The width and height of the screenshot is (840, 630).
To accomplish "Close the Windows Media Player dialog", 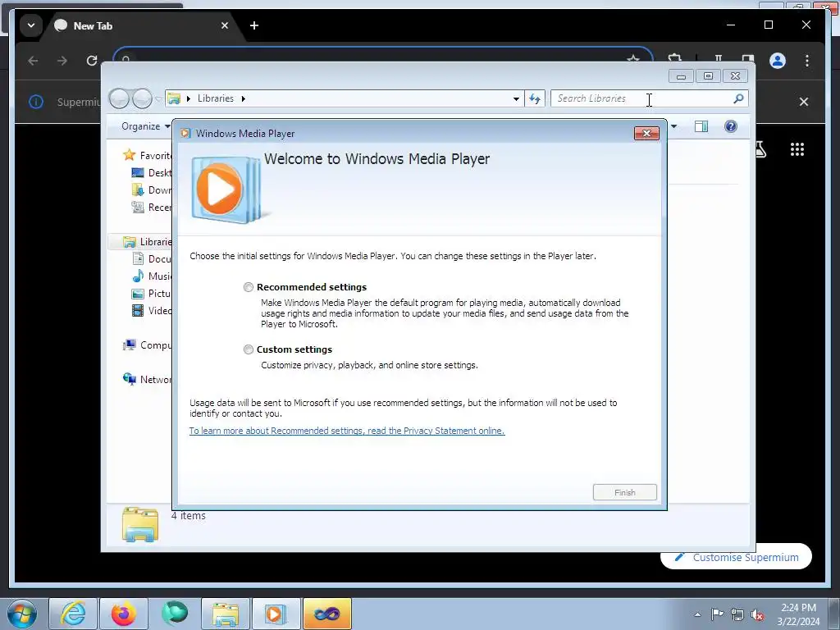I will point(646,134).
